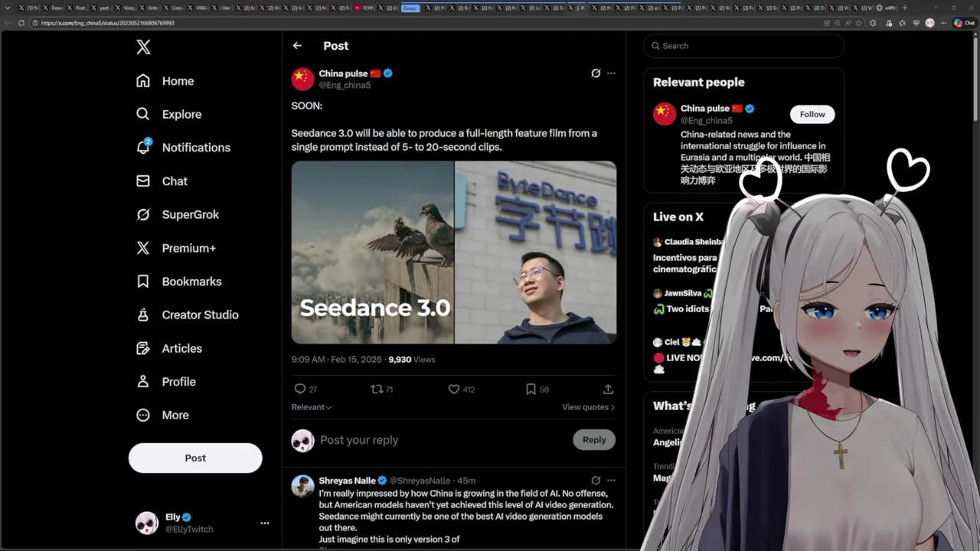Open SuperGrok from the sidebar
The image size is (980, 551).
coord(178,214)
